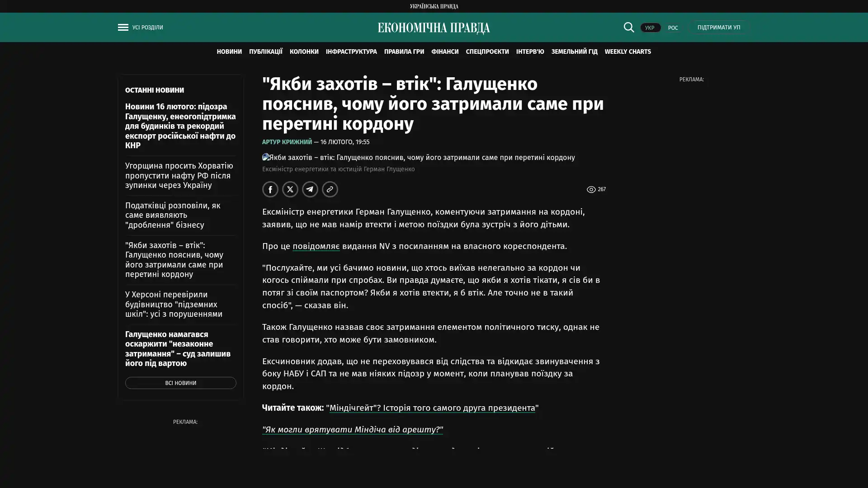
Task: Click the Українська правда top logo
Action: [434, 6]
